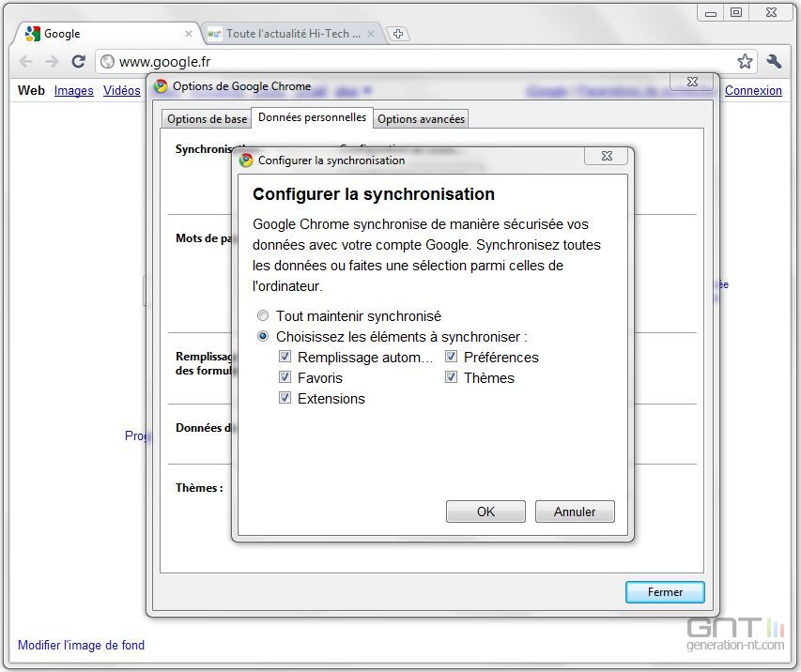Maximize the Chrome browser window
801x672 pixels.
(x=736, y=13)
